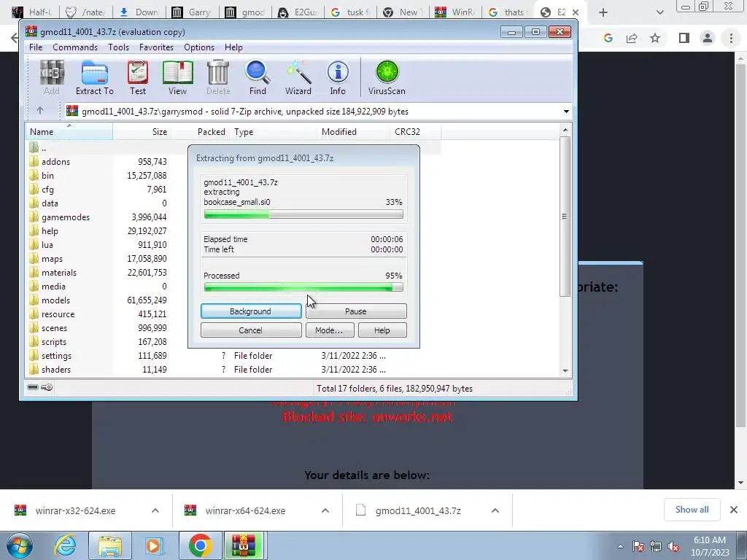This screenshot has width=747, height=560.
Task: Open the Commands menu
Action: (x=75, y=47)
